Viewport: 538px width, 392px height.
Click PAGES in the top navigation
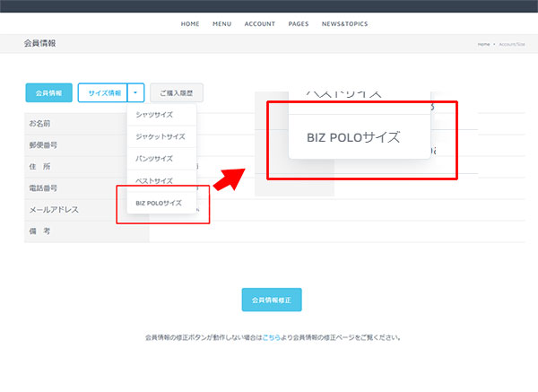(x=299, y=23)
